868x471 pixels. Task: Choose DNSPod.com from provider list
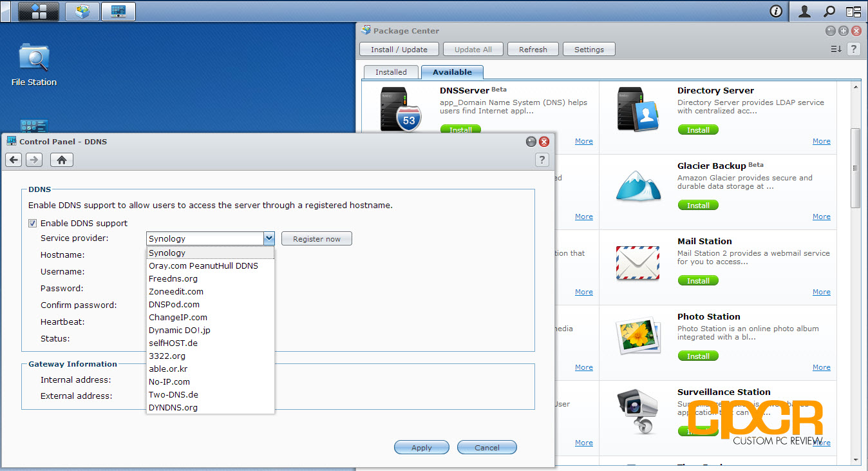(x=211, y=305)
